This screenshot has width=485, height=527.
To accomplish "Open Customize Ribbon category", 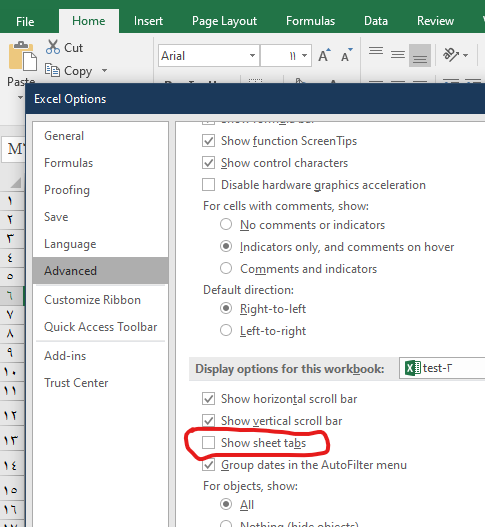I will pyautogui.click(x=100, y=300).
